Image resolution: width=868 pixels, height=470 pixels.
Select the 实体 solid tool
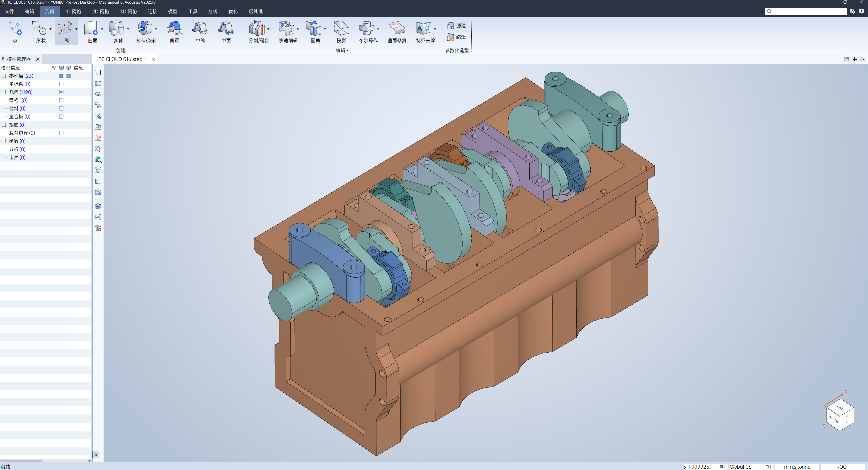tap(117, 32)
